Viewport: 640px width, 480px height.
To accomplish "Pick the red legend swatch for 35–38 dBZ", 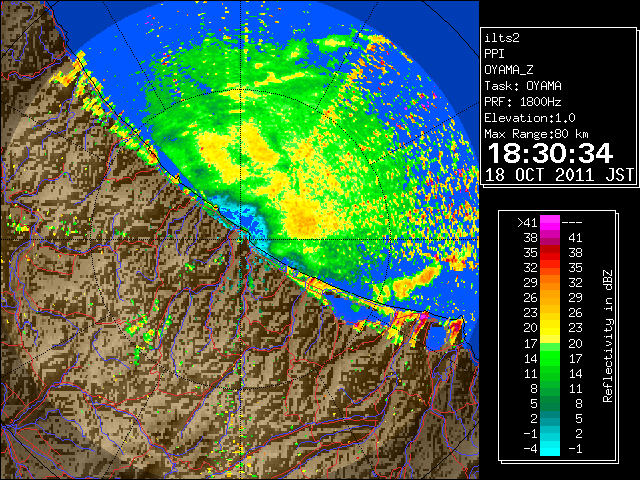I will click(550, 253).
